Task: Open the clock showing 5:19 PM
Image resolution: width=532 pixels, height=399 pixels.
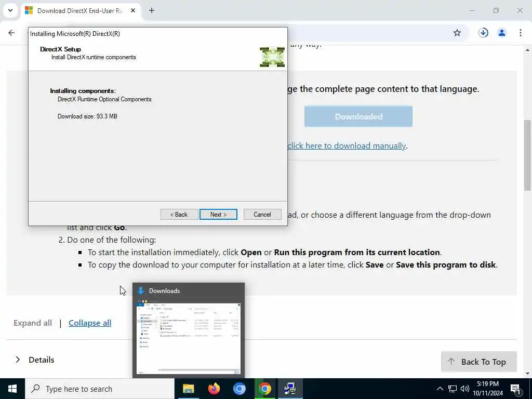Action: [488, 389]
